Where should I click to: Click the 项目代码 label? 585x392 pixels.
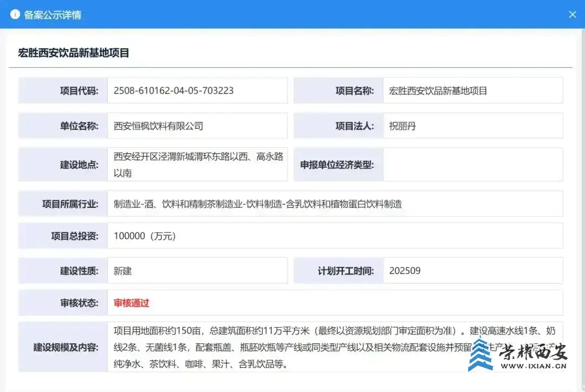pyautogui.click(x=79, y=90)
